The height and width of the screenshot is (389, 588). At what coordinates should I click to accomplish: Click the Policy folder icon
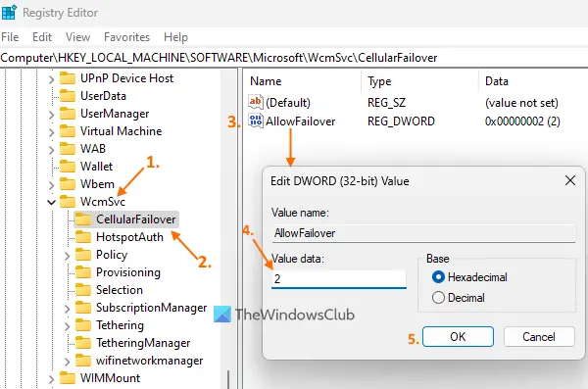pos(83,255)
